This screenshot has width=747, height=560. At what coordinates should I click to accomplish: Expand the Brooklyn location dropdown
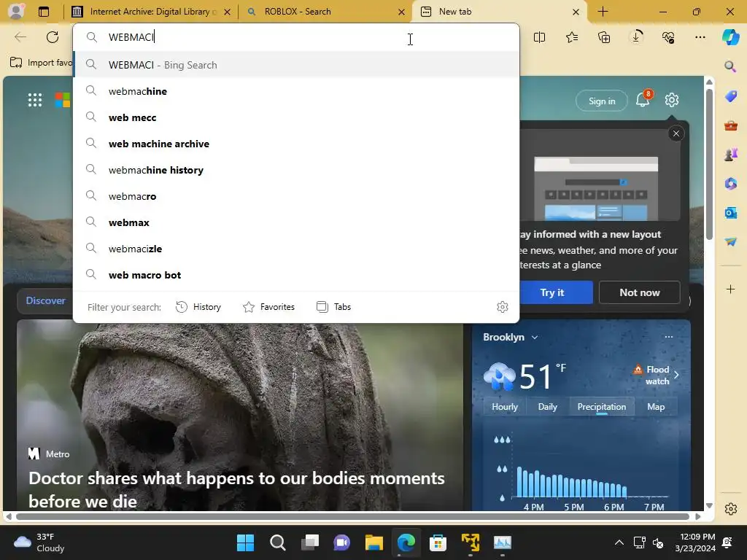pyautogui.click(x=510, y=337)
